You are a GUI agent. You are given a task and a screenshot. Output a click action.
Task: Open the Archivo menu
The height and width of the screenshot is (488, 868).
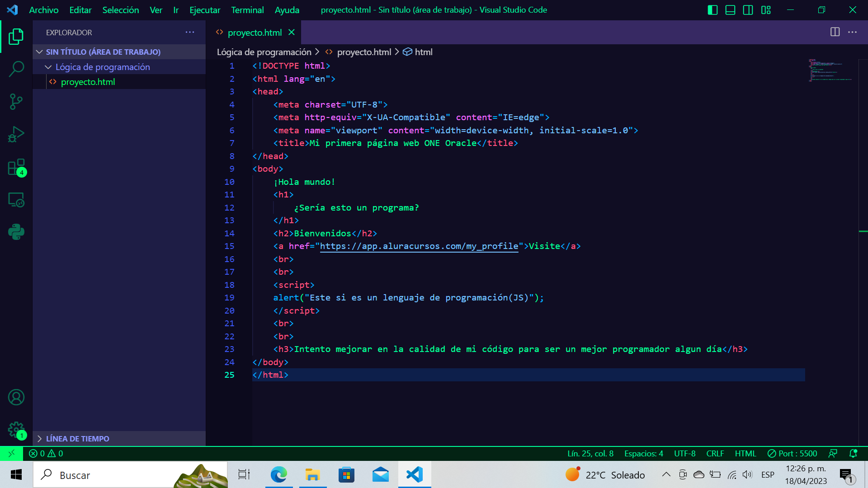[44, 10]
